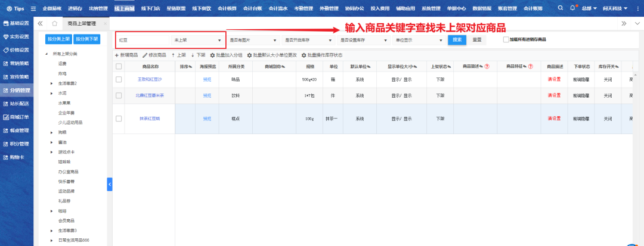Expand the 水泥 category tree node

point(52,93)
